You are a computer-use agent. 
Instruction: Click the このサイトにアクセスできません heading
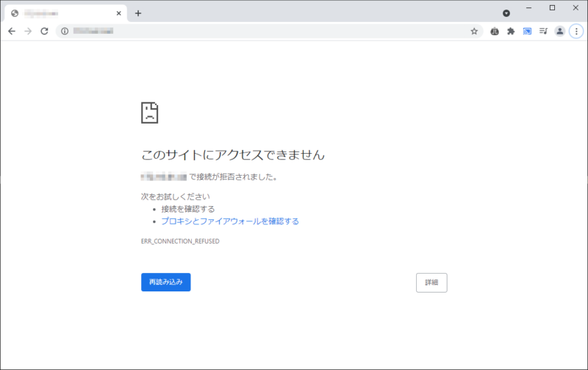[232, 154]
